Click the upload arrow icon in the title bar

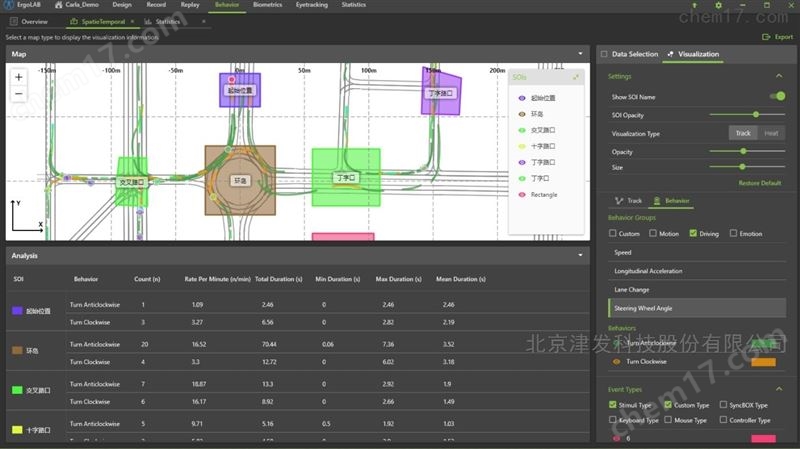click(x=694, y=5)
